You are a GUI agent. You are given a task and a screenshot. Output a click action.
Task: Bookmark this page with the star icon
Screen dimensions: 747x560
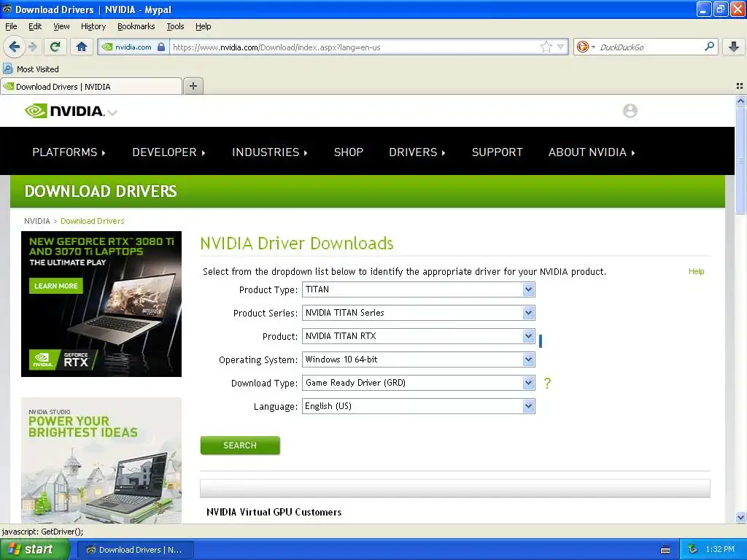[546, 47]
